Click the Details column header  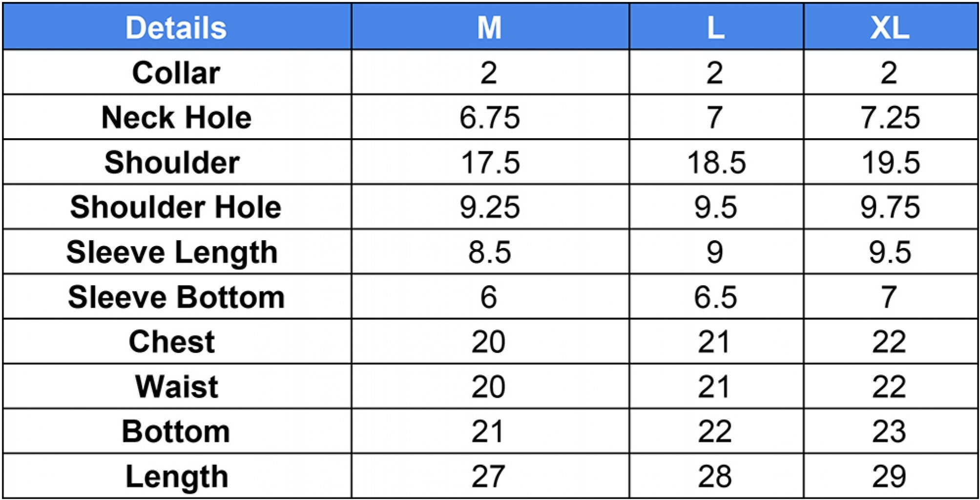176,27
